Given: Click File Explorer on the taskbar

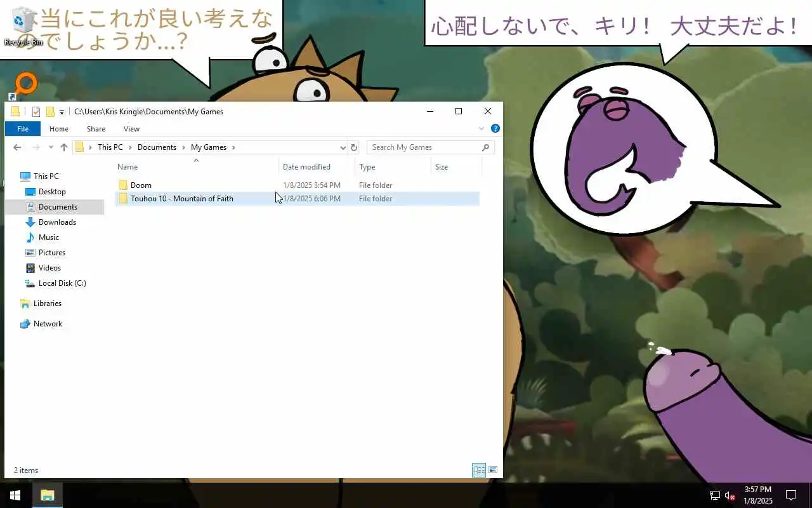Looking at the screenshot, I should tap(48, 495).
